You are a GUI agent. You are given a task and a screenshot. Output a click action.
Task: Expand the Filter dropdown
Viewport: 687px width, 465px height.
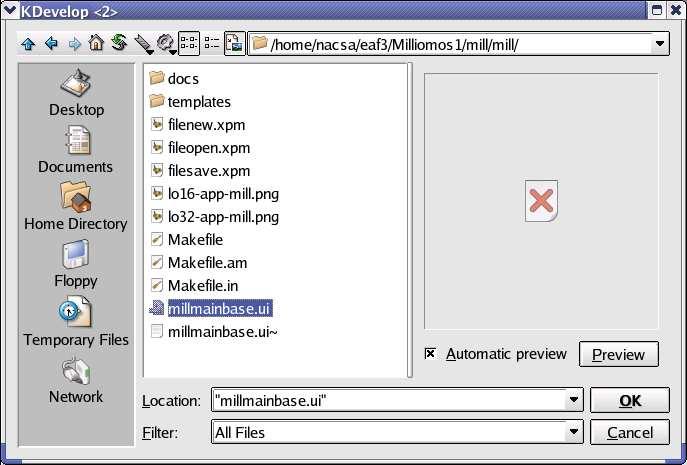[574, 432]
